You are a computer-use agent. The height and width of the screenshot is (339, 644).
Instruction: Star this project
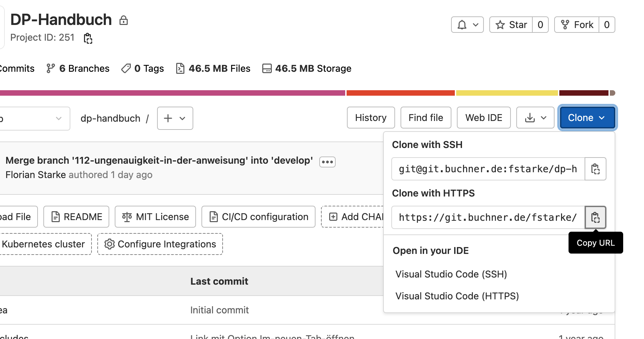511,25
